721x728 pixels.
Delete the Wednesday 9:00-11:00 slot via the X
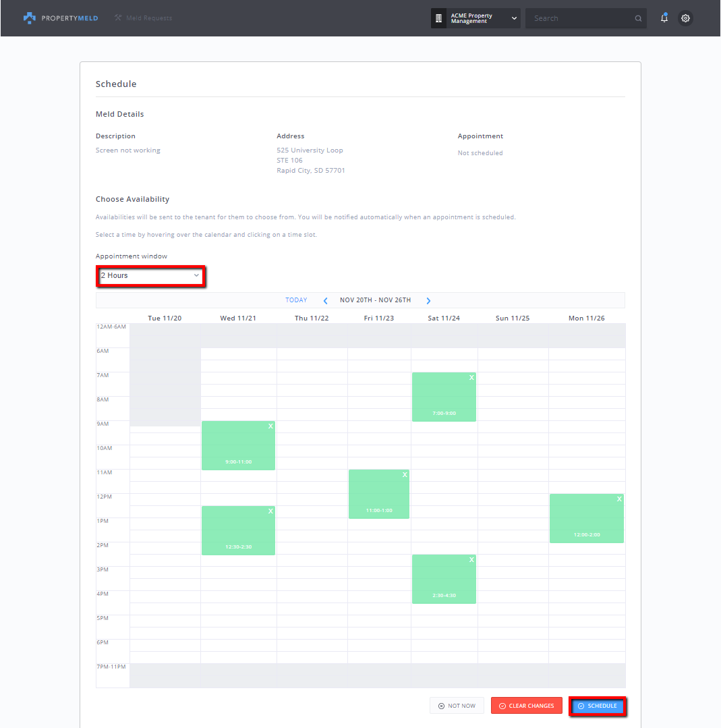(x=270, y=426)
